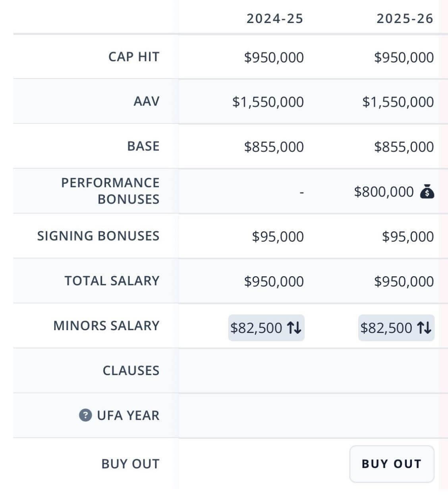The height and width of the screenshot is (504, 448).
Task: Select the 2024-25 season column header
Action: [274, 19]
